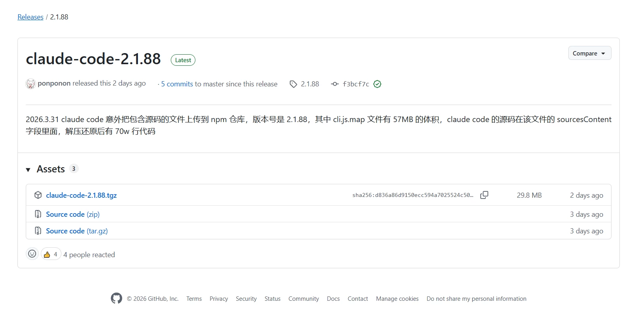Viewport: 644px width, 319px height.
Task: Click the ponponon user avatar
Action: click(31, 84)
